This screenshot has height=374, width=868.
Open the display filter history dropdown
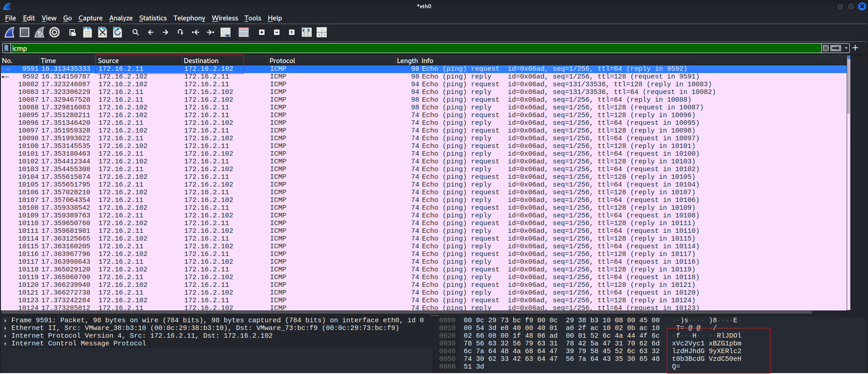pyautogui.click(x=846, y=48)
